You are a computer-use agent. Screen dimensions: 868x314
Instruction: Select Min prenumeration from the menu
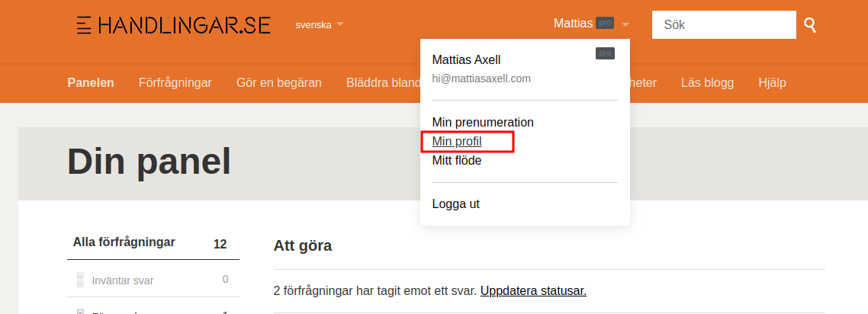click(483, 122)
